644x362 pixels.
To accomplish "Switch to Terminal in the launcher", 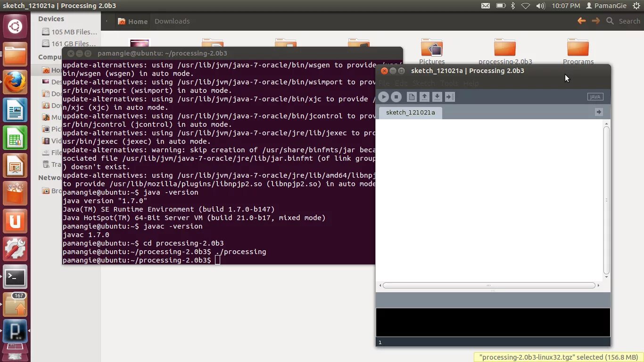I will [15, 277].
